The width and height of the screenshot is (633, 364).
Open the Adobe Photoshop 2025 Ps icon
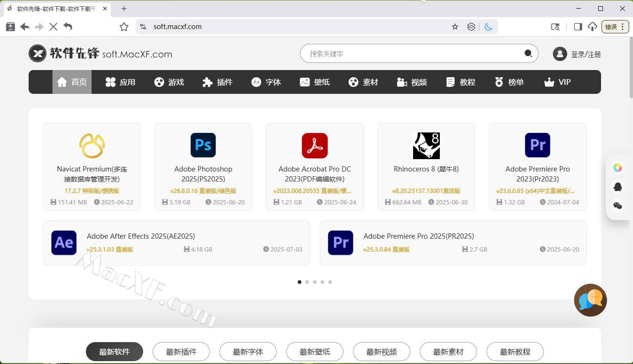[x=203, y=145]
